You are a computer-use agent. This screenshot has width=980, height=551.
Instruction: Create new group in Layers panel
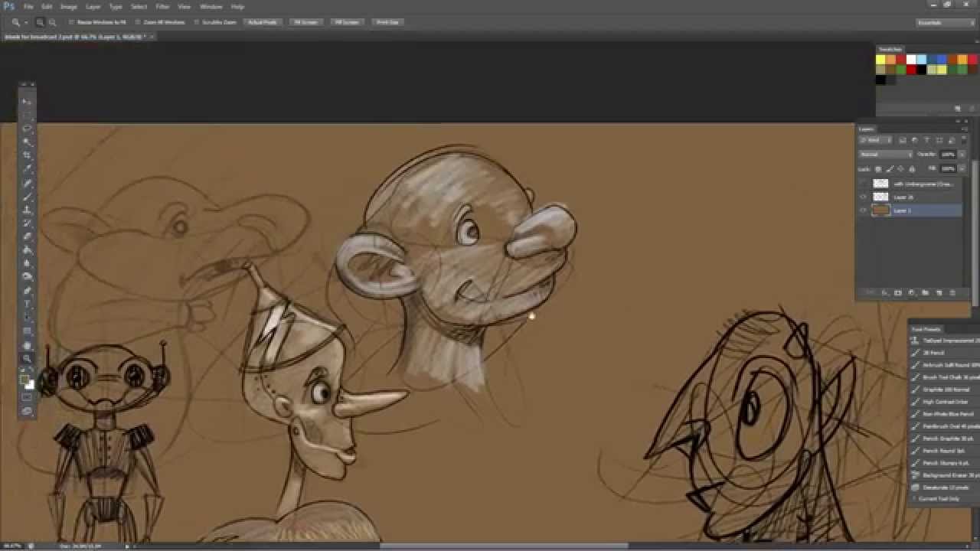point(925,292)
